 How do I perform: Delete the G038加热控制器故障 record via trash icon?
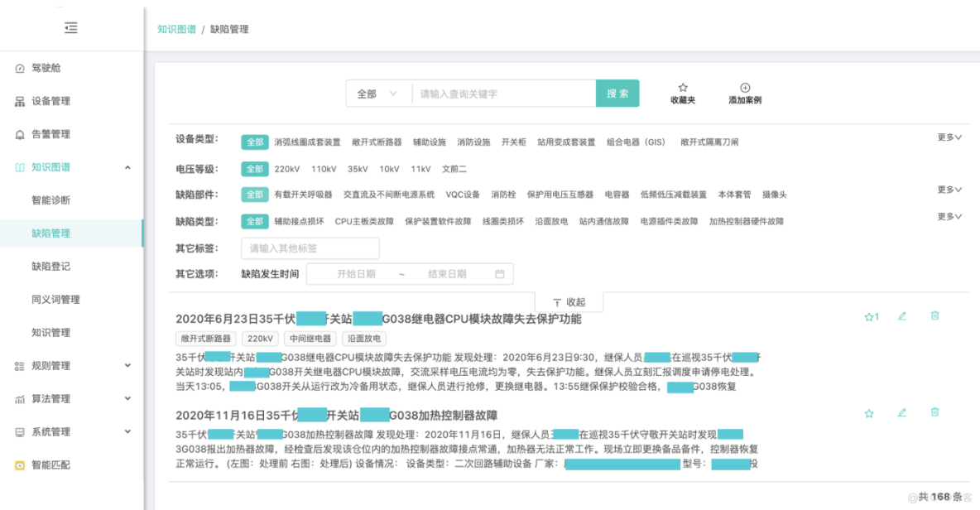click(934, 412)
